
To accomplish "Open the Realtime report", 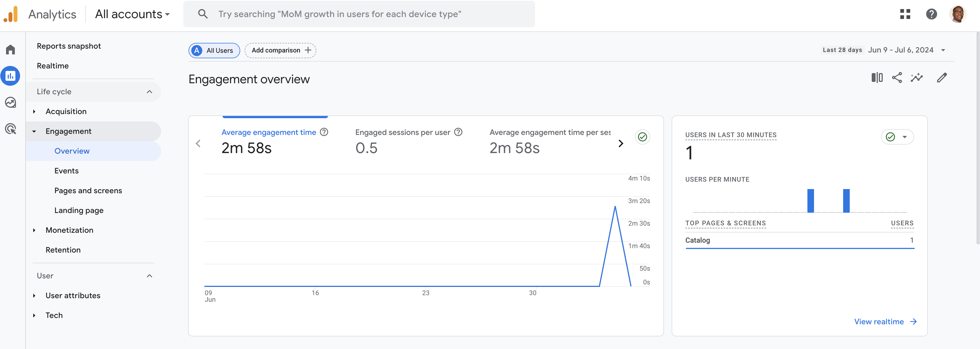I will click(52, 66).
